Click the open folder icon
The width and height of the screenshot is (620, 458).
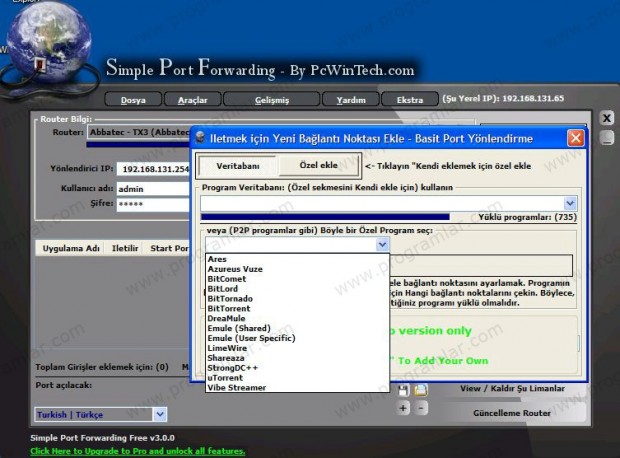(421, 390)
